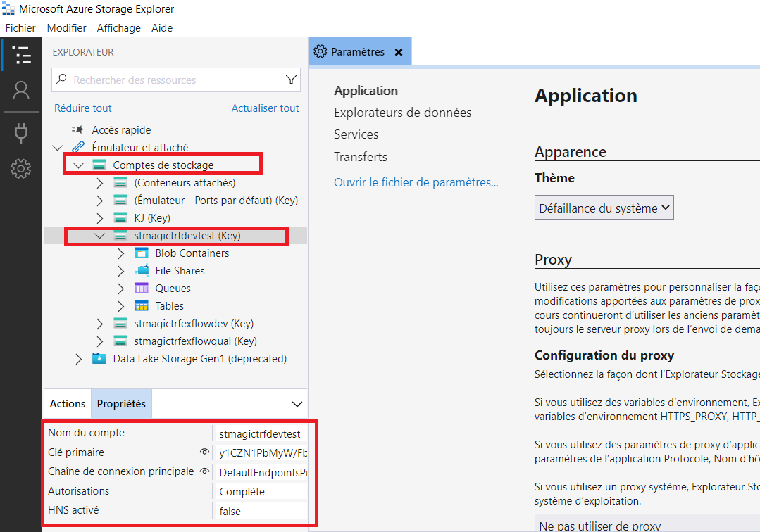Open the Aide menu
This screenshot has width=760, height=532.
coord(162,28)
